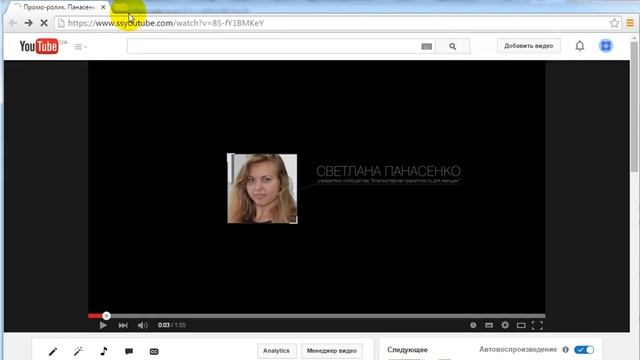Open the Audio music note tool

[x=104, y=351]
